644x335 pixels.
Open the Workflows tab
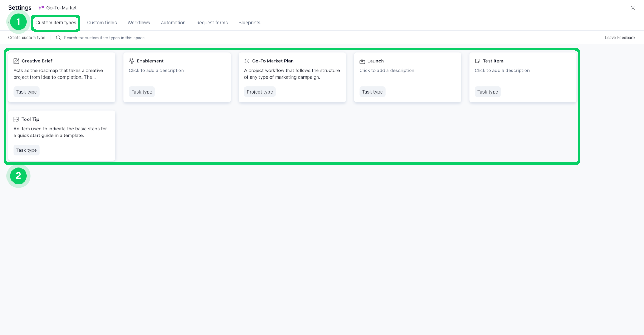(x=139, y=22)
